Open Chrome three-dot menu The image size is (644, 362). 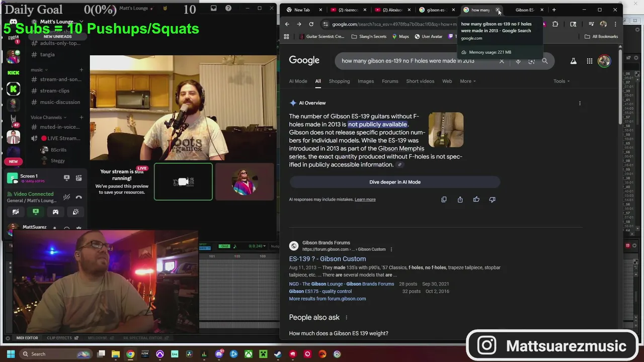tap(615, 24)
